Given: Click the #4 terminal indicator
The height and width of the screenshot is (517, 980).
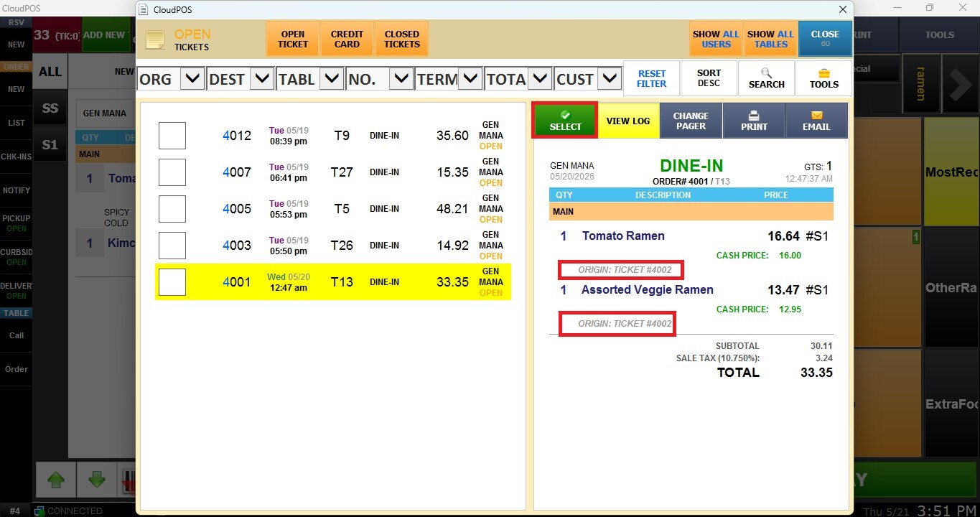Looking at the screenshot, I should (15, 511).
